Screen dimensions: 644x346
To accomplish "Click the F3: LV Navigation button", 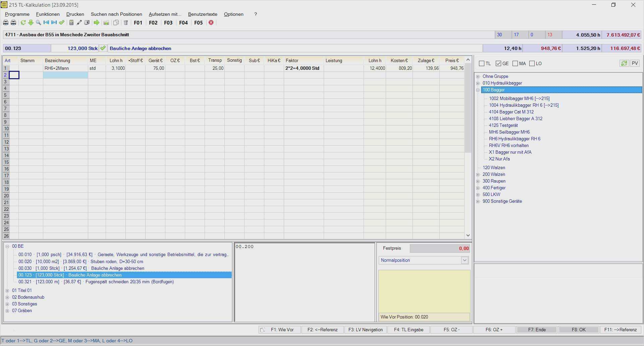I will (365, 330).
